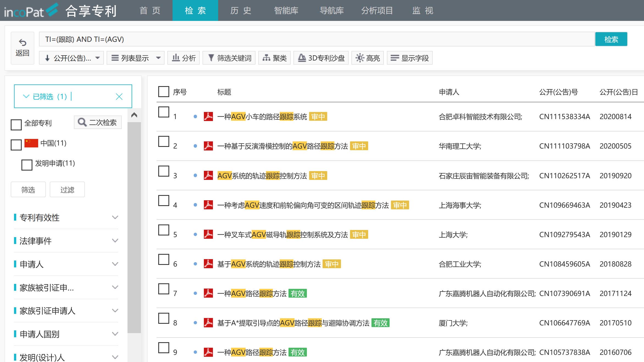Viewport: 644px width, 362px height.
Task: Click the back arrow 返回 icon
Action: point(23,43)
